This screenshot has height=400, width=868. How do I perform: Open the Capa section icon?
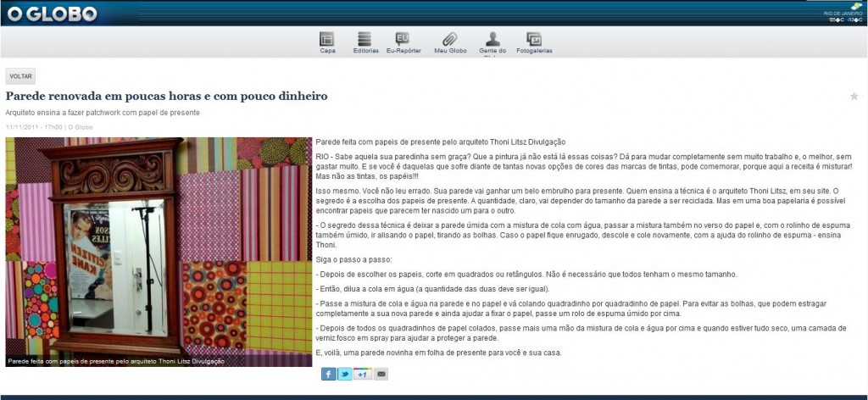click(327, 39)
